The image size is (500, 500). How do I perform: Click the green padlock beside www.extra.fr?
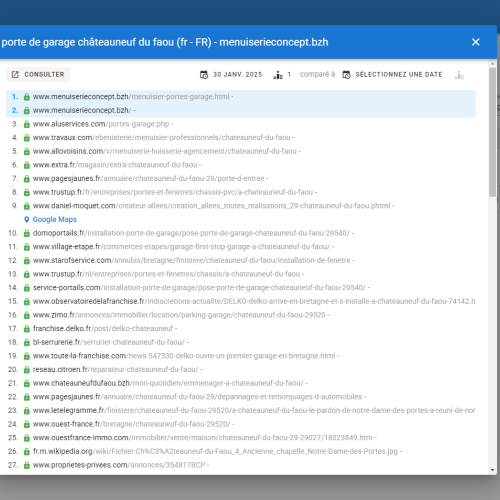click(27, 165)
